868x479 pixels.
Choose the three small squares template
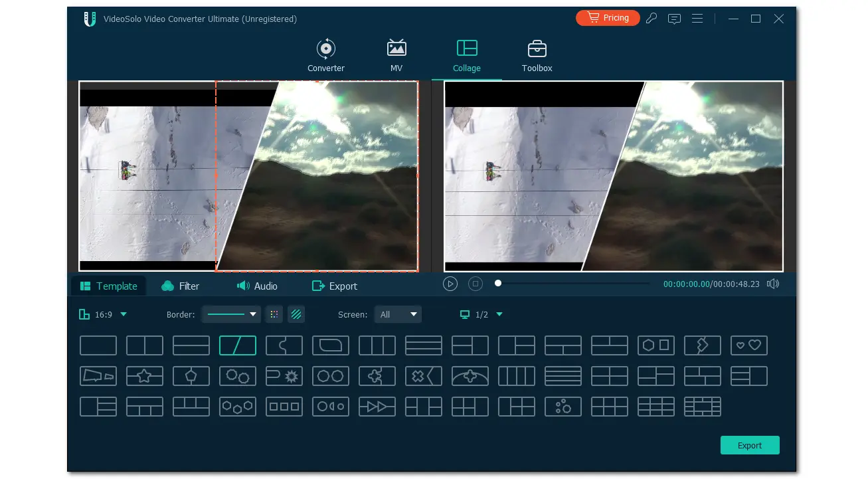[284, 407]
